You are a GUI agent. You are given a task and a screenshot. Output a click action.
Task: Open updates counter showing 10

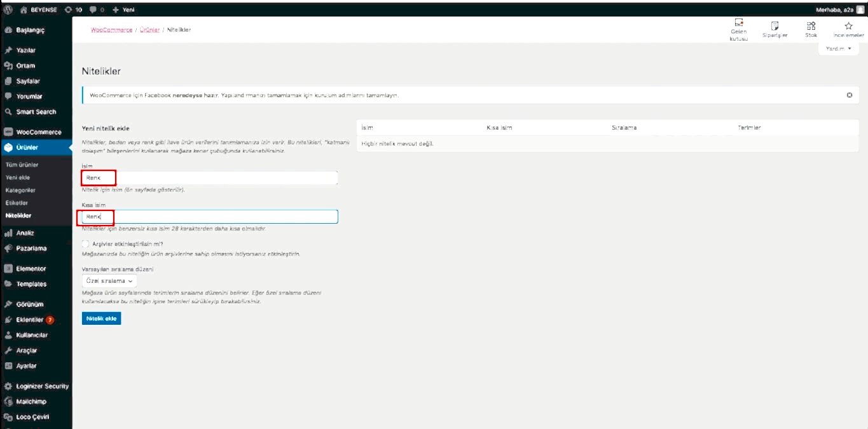pos(74,10)
